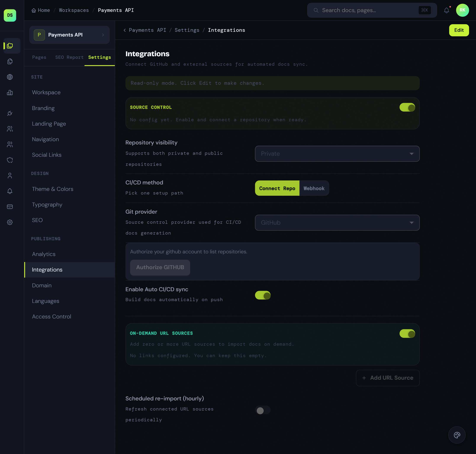Click the search docs input field

(363, 10)
